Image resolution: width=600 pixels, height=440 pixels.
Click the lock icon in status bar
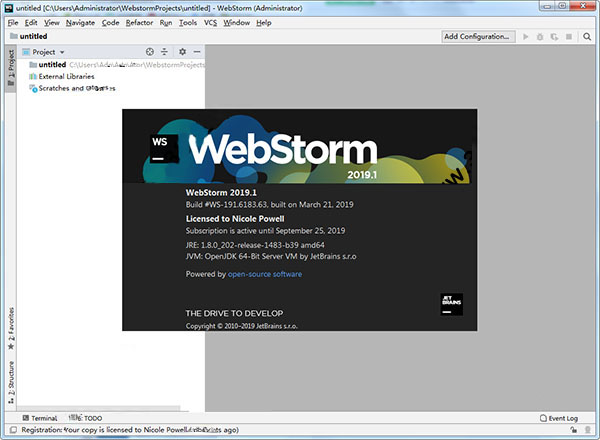tap(574, 430)
